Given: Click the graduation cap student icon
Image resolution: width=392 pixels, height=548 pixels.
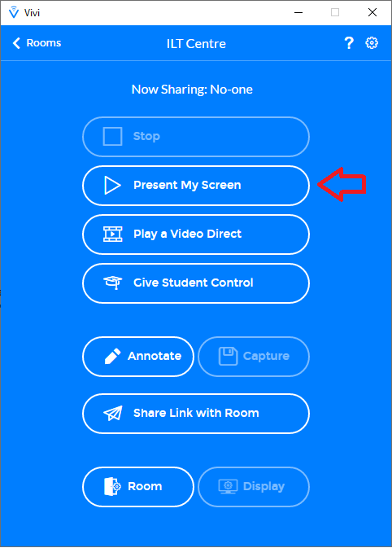Looking at the screenshot, I should pyautogui.click(x=113, y=283).
